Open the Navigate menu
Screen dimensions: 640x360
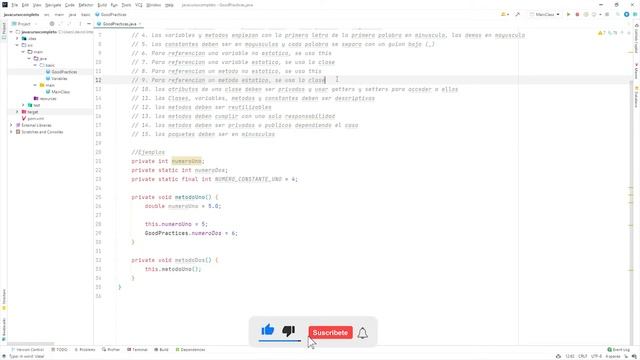click(x=53, y=5)
